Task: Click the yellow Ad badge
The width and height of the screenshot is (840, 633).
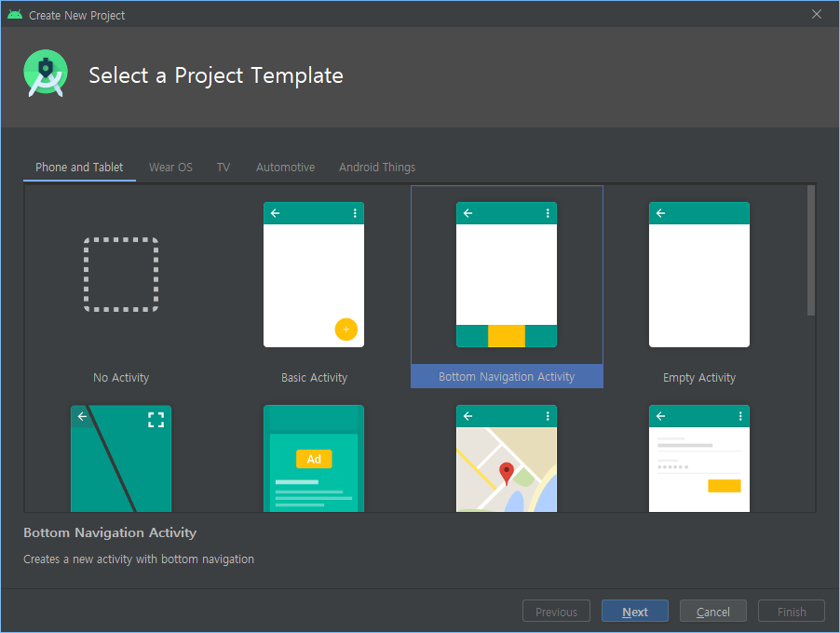Action: (x=314, y=459)
